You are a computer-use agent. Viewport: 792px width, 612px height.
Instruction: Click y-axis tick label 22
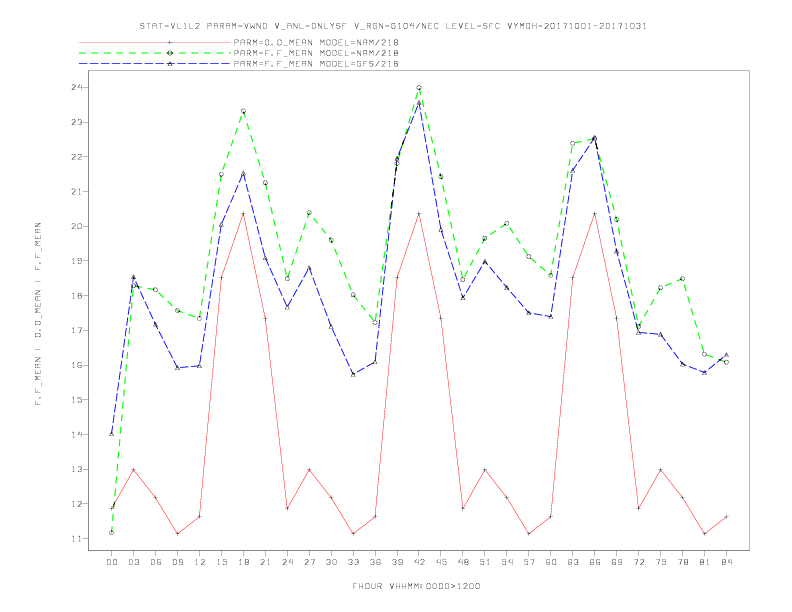77,157
